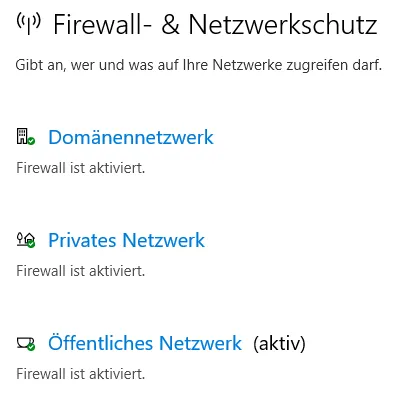Click the ampersand in the page heading
The width and height of the screenshot is (398, 396).
170,24
